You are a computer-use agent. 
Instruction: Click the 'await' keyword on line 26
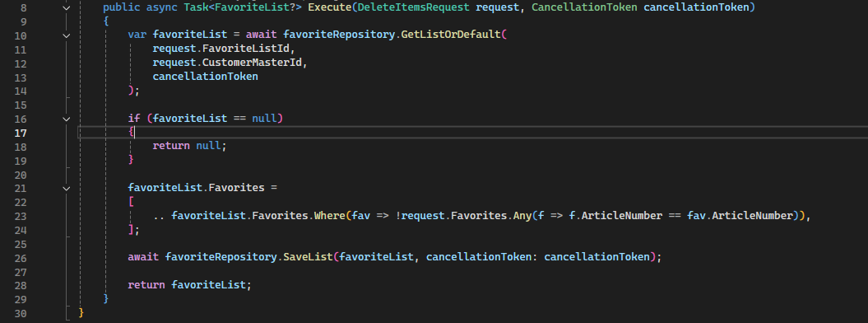[x=143, y=258]
